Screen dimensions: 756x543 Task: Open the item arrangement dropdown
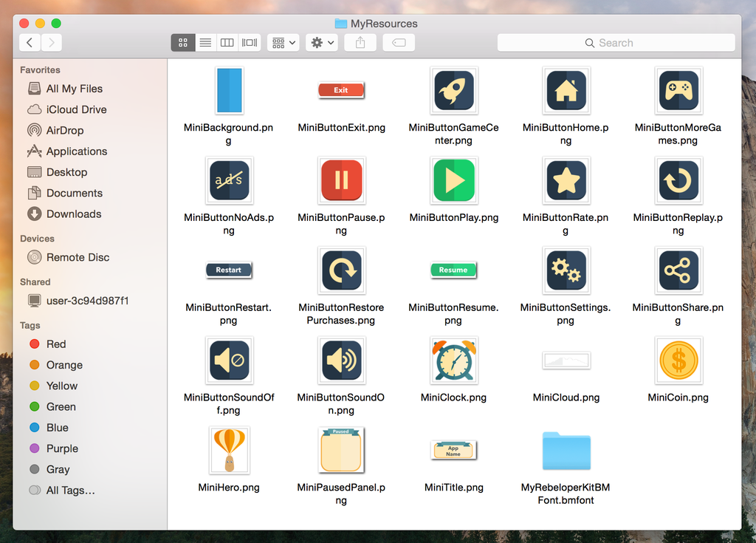[283, 42]
